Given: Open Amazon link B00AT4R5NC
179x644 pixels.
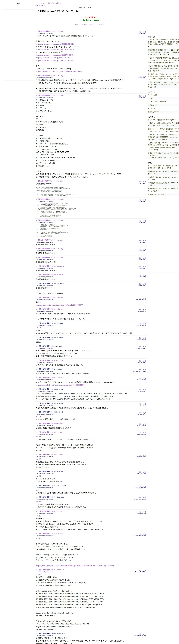Looking at the screenshot, I should pos(55,49).
